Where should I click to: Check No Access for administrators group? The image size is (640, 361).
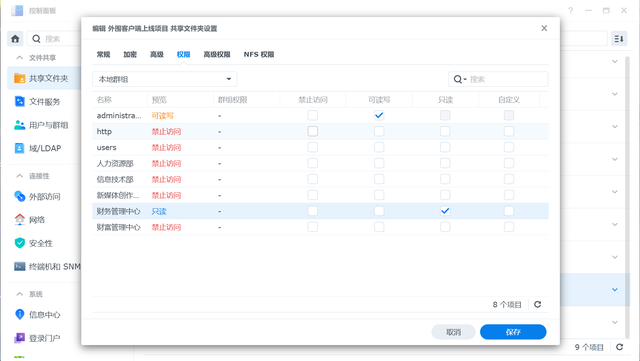point(313,115)
